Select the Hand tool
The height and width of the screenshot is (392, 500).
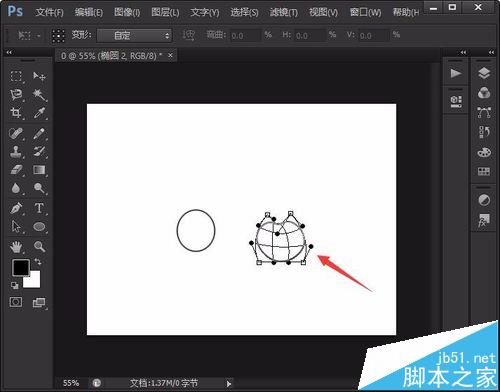pos(16,247)
